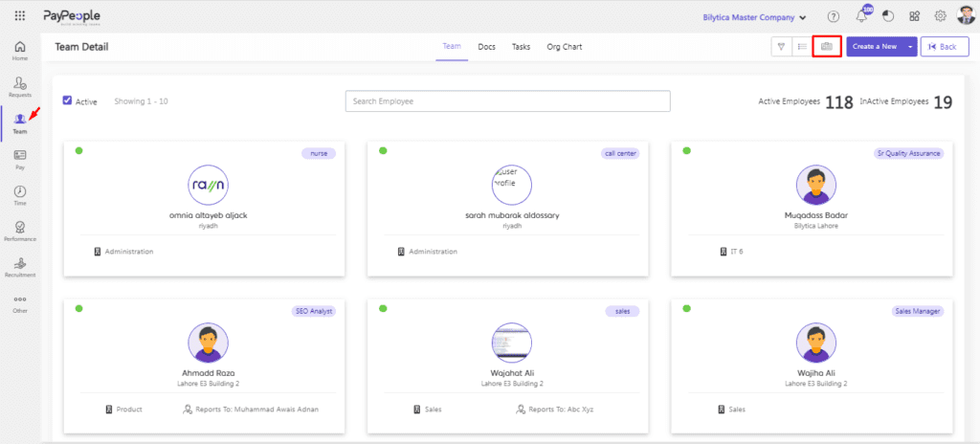Switch to card view icon
The height and width of the screenshot is (444, 980).
[x=827, y=47]
